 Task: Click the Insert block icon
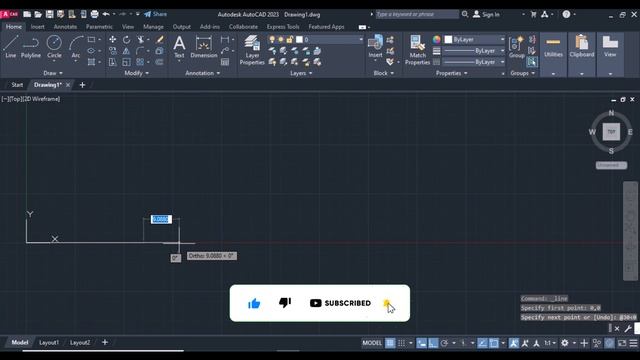pyautogui.click(x=375, y=46)
